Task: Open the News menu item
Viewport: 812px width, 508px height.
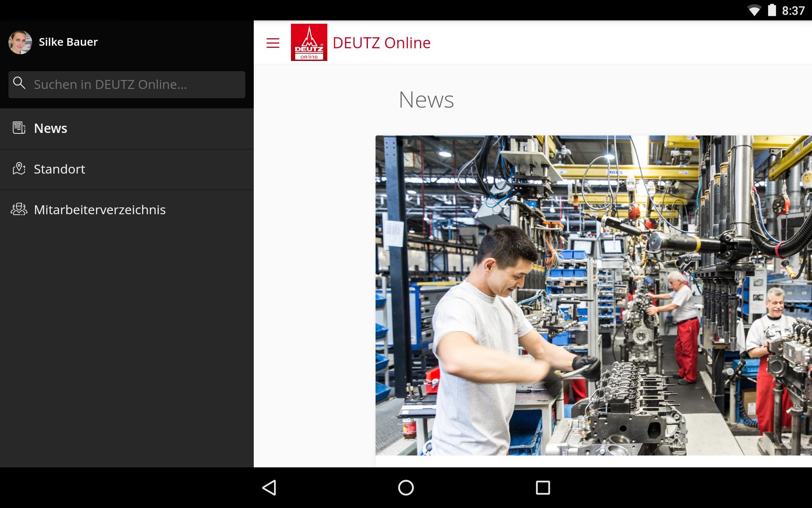Action: click(127, 129)
